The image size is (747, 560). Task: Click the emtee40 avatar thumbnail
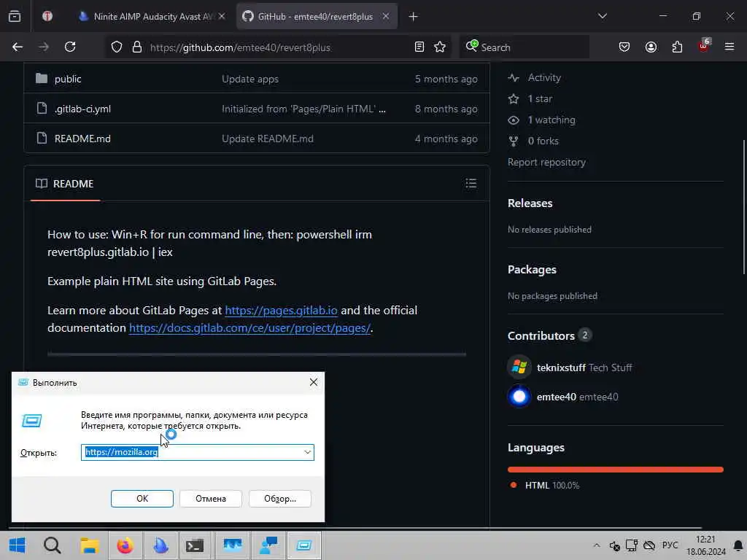tap(519, 396)
